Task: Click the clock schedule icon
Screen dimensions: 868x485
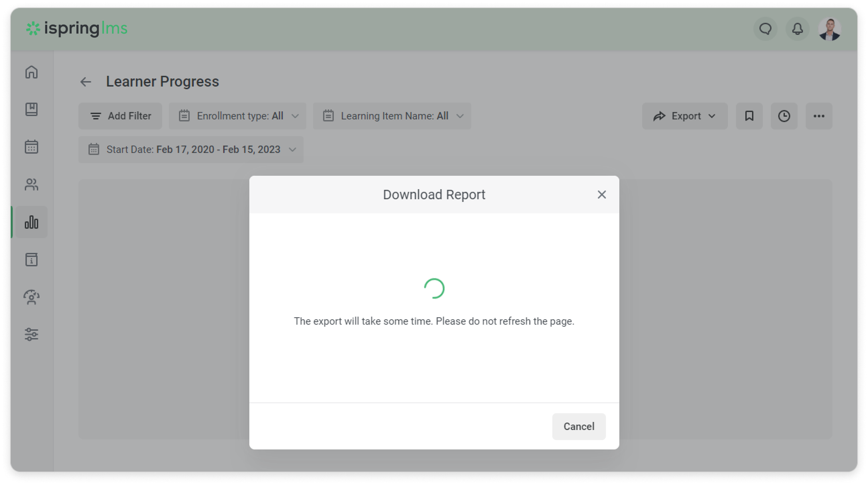Action: click(x=784, y=116)
